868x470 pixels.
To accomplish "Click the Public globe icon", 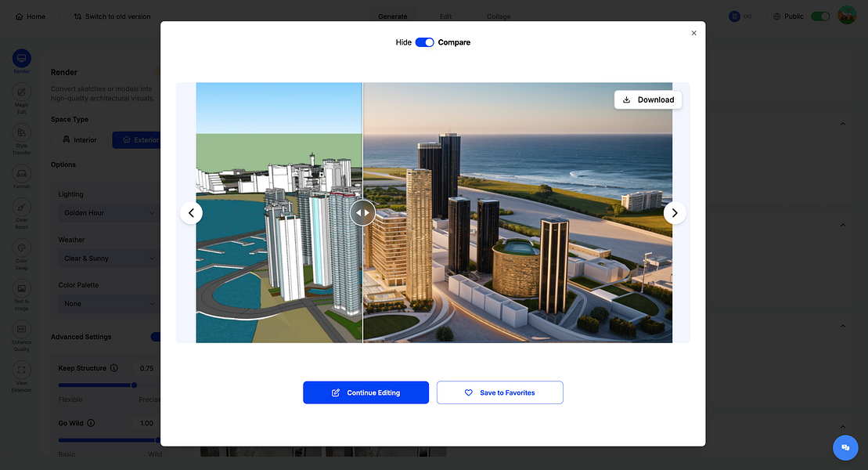I will [776, 16].
